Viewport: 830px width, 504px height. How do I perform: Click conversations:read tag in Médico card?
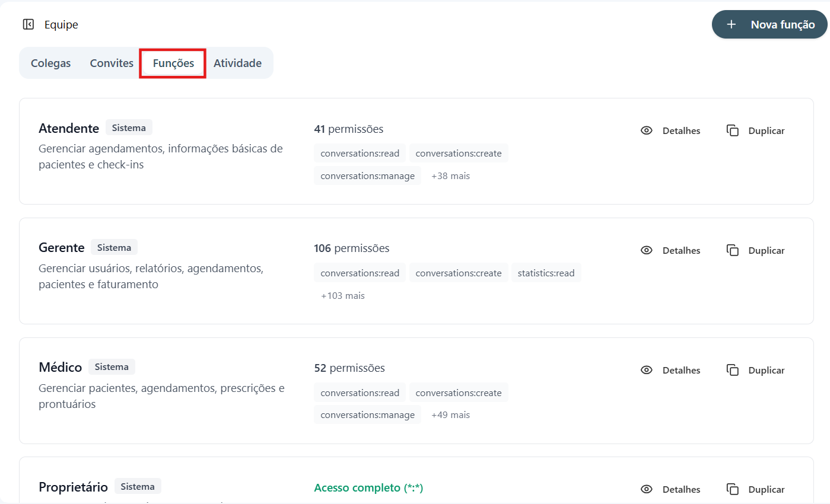[x=360, y=393]
